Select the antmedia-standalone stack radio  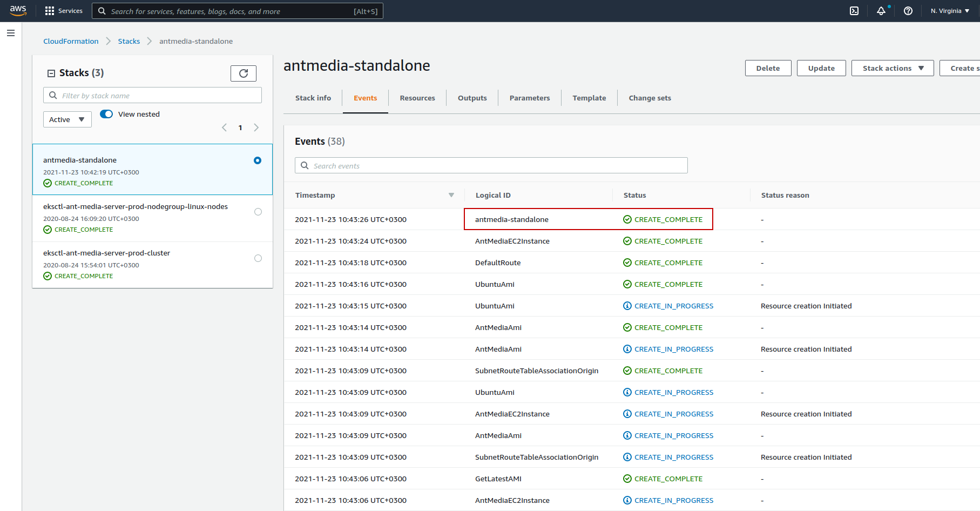tap(258, 160)
